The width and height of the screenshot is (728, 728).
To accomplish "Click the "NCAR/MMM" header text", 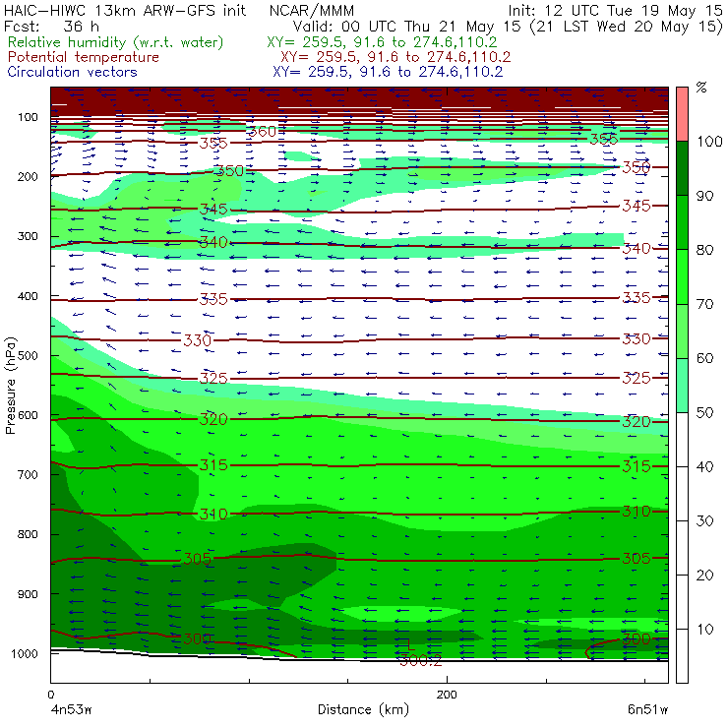I will [x=312, y=10].
